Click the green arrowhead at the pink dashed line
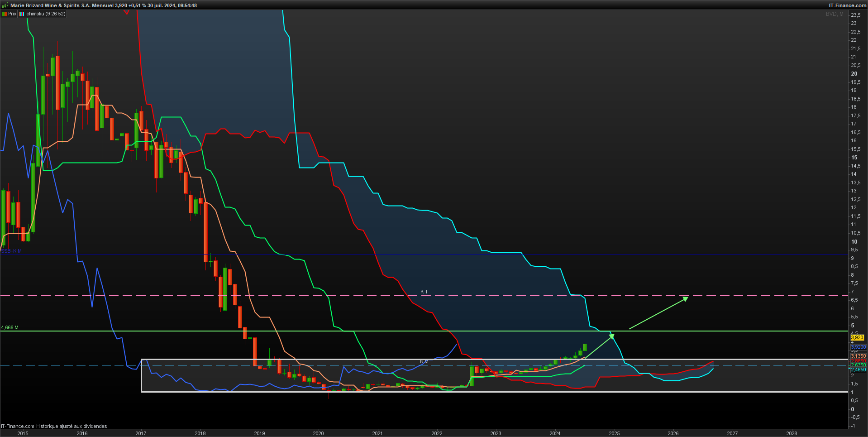Screen dimensions: 868x437 685,298
